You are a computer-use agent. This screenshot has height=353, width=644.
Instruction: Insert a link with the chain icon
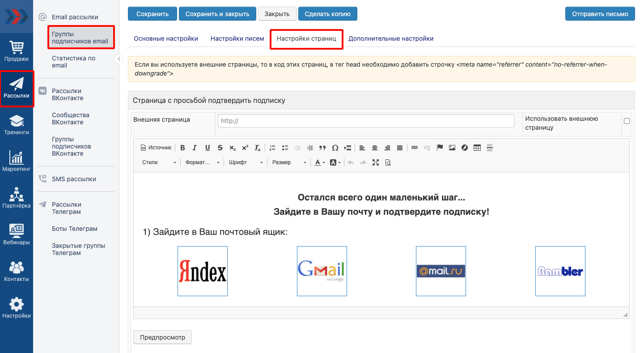point(415,148)
